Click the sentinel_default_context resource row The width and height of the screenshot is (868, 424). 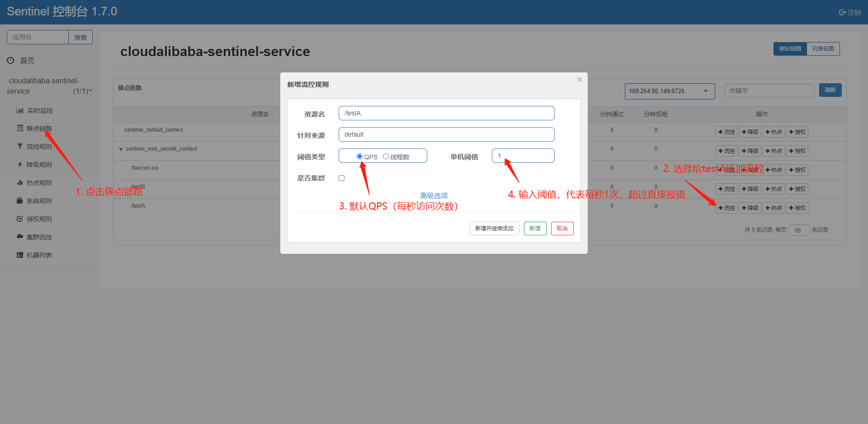(154, 130)
